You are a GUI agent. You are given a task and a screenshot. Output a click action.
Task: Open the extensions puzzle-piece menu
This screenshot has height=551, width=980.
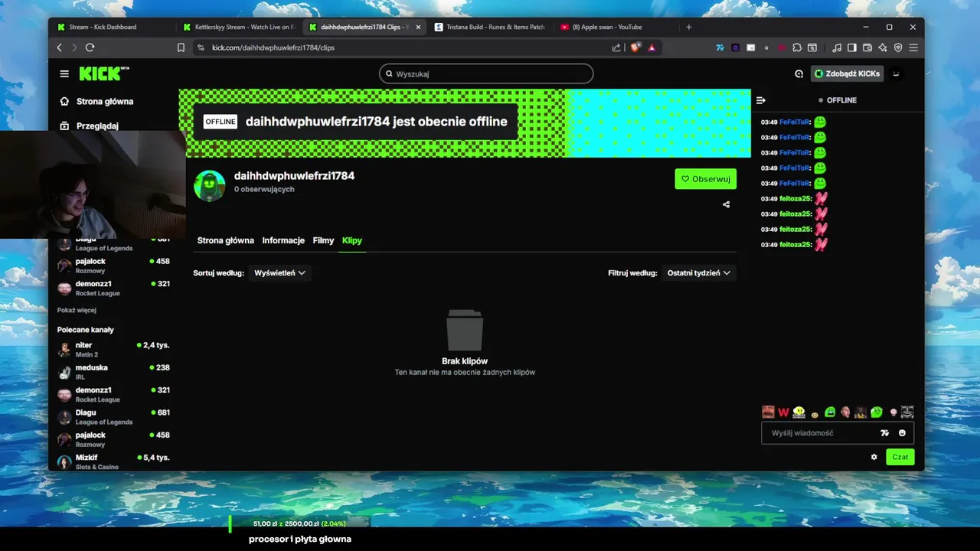coord(796,47)
